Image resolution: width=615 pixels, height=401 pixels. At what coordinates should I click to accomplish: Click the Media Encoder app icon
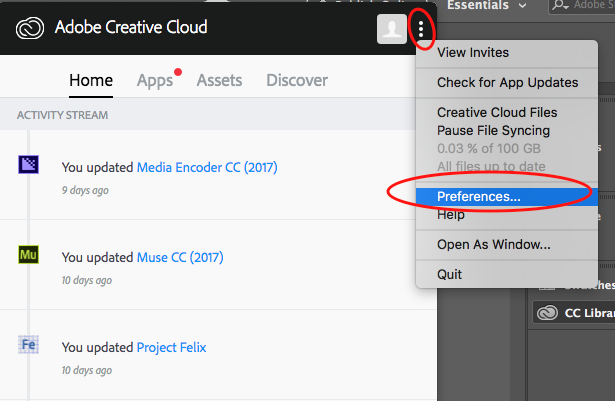click(x=29, y=167)
